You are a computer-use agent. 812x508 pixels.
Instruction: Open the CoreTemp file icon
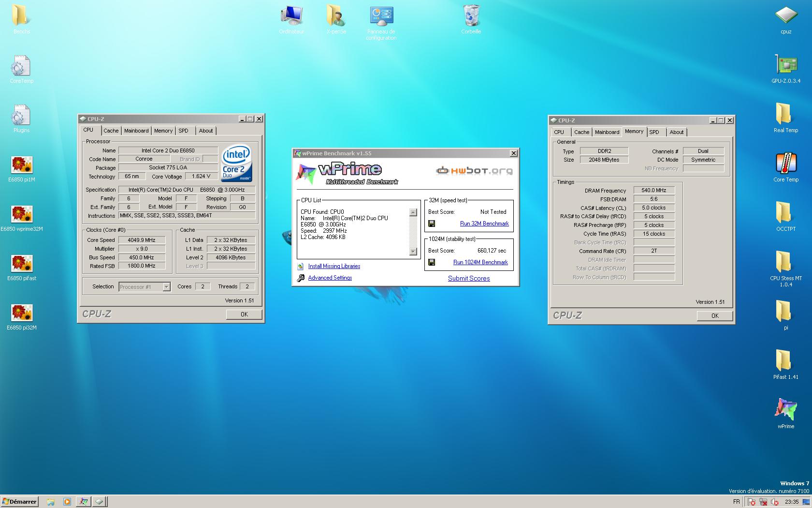click(x=21, y=69)
